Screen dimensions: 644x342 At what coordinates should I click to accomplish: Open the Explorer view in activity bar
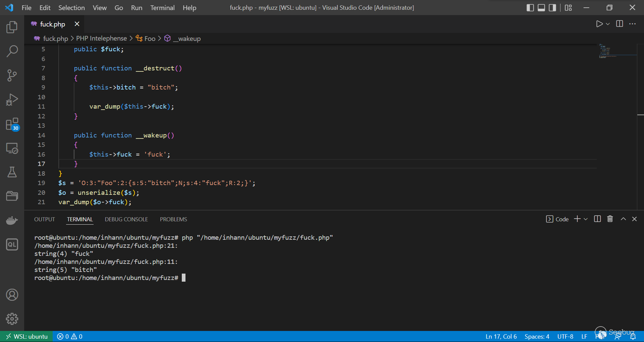click(12, 27)
